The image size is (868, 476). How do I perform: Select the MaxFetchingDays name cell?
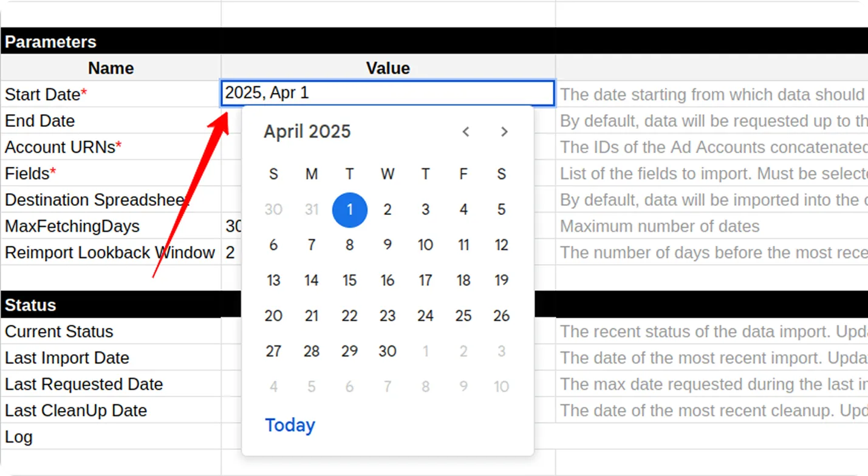[111, 226]
